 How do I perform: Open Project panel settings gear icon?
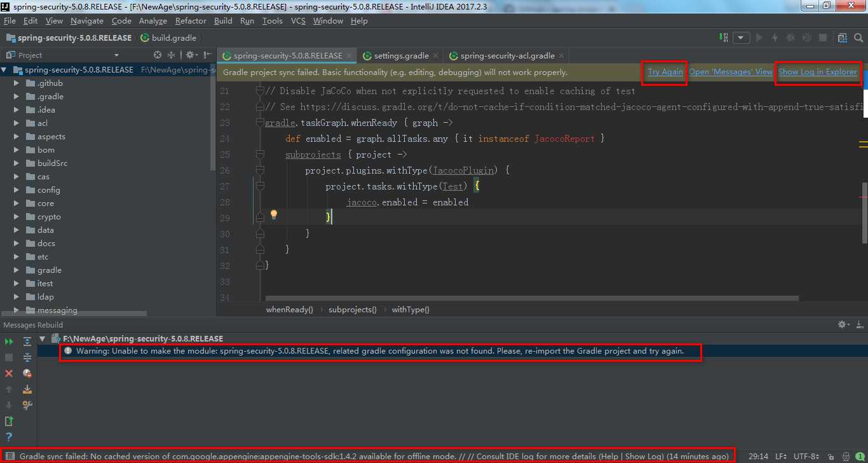tap(190, 55)
